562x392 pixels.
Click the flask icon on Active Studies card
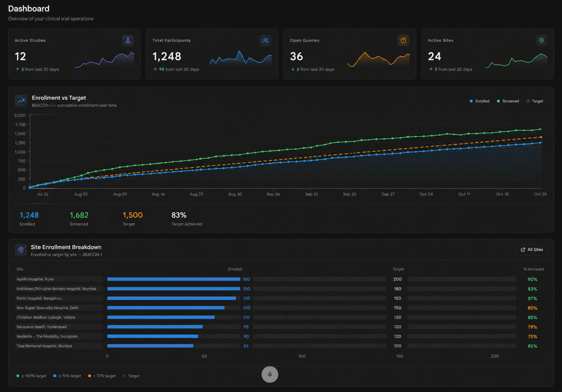[x=128, y=40]
